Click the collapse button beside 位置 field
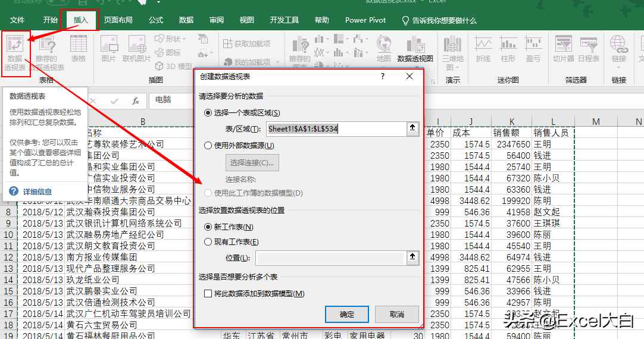 click(x=412, y=258)
